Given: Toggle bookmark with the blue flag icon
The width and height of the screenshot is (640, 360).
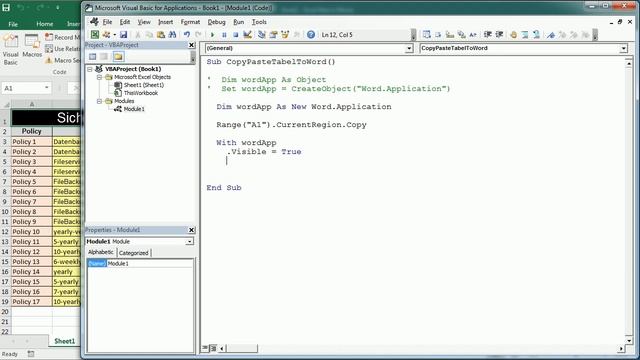Looking at the screenshot, I should 551,35.
